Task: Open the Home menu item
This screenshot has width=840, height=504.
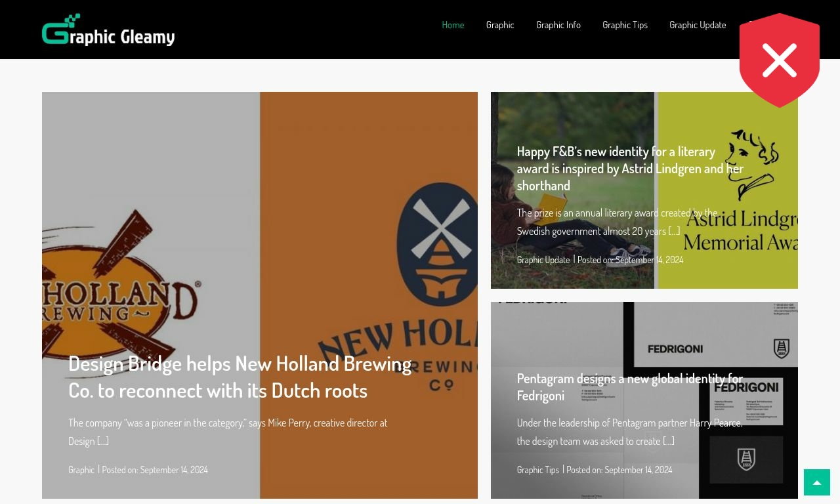Action: tap(453, 25)
